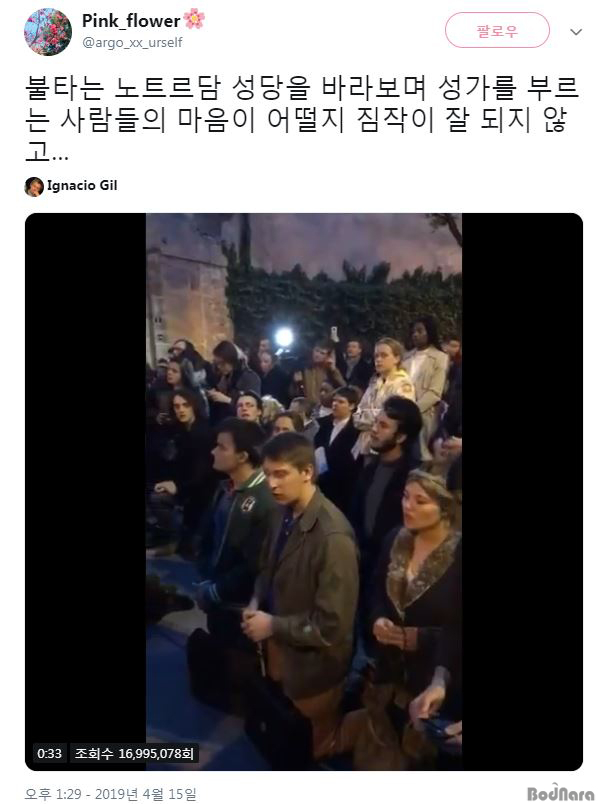Screen dimensions: 598x804
Task: Play the embedded Notre Dame video
Action: click(304, 492)
